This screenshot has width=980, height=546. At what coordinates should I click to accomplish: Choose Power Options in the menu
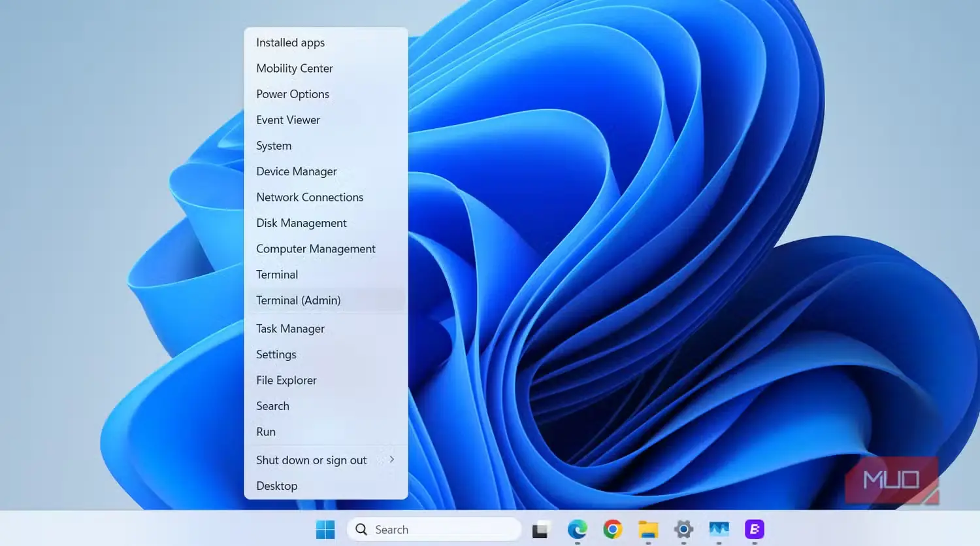pyautogui.click(x=326, y=94)
